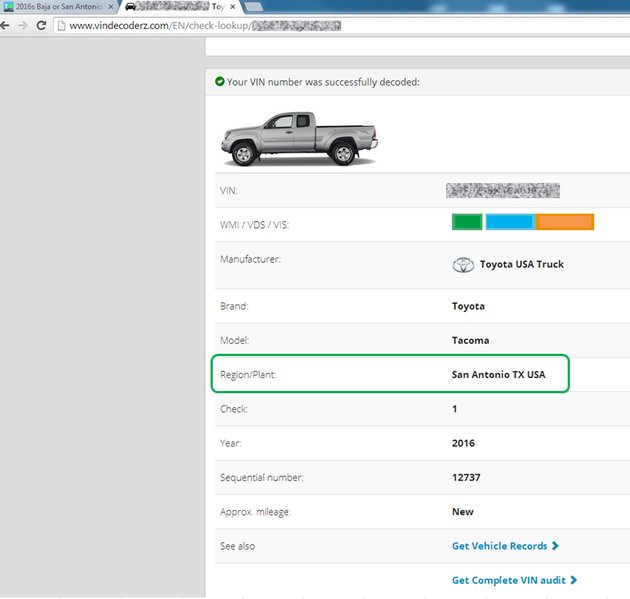Click the orange VIS color block
The height and width of the screenshot is (599, 630).
click(565, 222)
